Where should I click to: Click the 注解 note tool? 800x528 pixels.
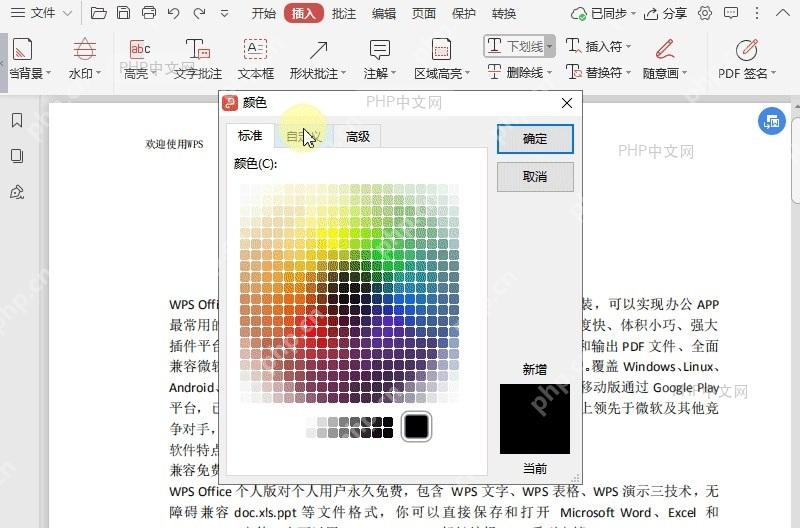379,59
